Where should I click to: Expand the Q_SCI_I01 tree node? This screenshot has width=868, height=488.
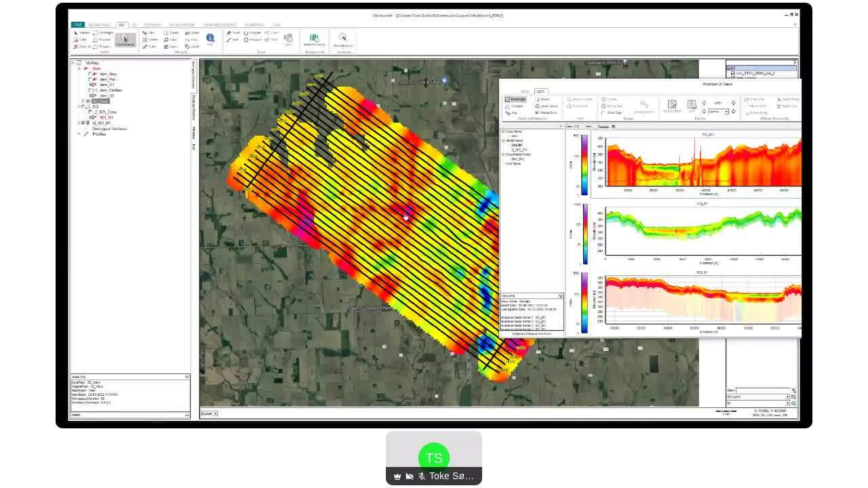pos(79,123)
